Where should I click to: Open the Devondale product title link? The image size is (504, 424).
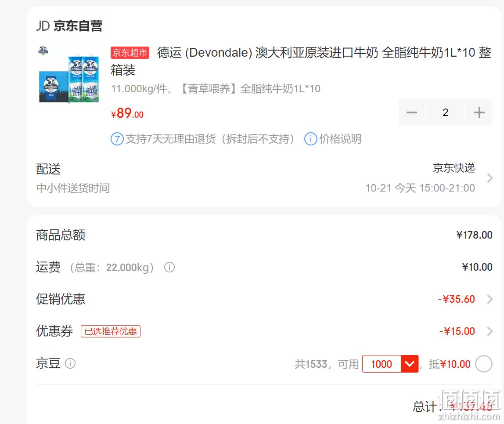301,61
